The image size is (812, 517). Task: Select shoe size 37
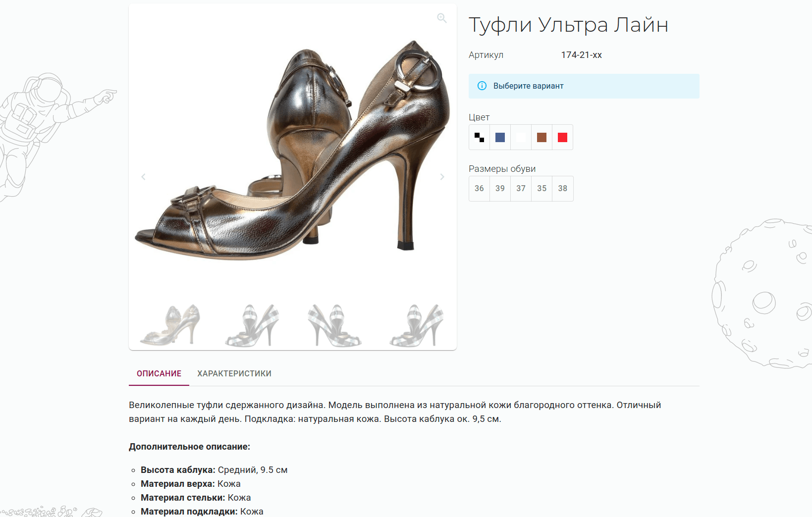tap(521, 189)
